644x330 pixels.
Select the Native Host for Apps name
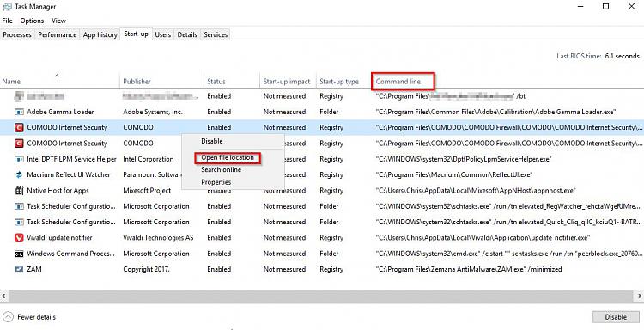(x=58, y=190)
